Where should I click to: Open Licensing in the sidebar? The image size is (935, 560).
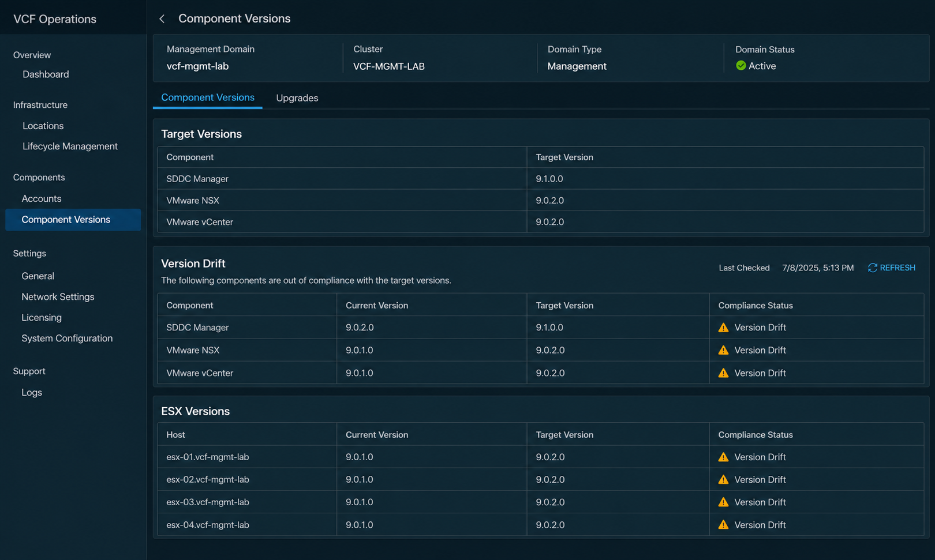click(42, 318)
